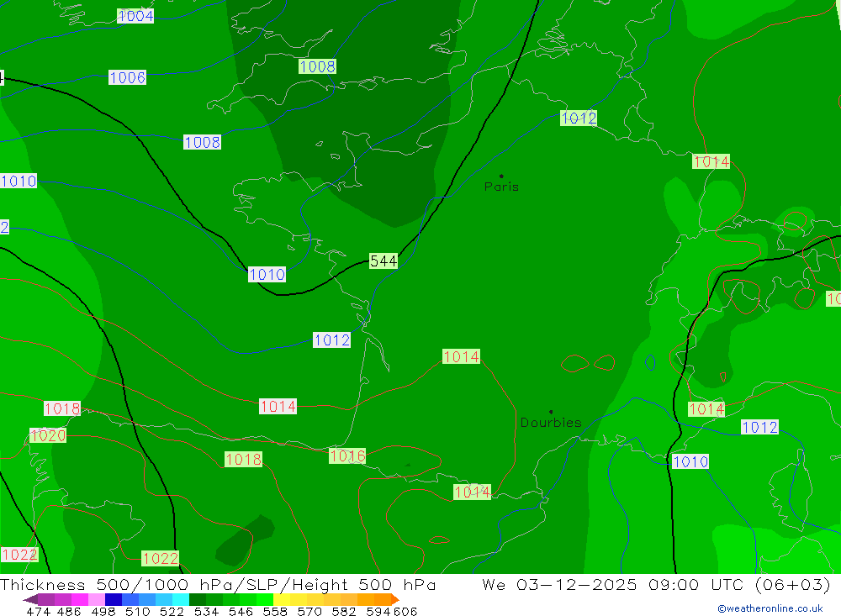This screenshot has height=616, width=841.
Task: Select the 1006 isobar label
Action: click(127, 78)
